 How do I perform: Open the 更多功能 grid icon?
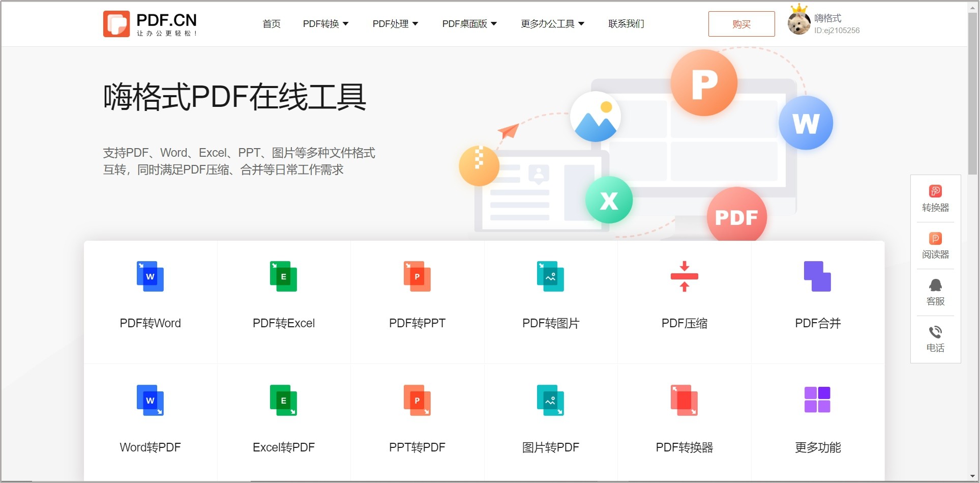pyautogui.click(x=817, y=400)
